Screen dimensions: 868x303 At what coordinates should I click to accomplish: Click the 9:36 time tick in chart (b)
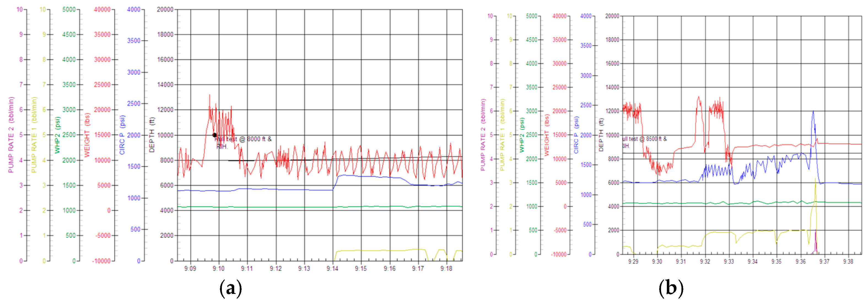(x=800, y=262)
